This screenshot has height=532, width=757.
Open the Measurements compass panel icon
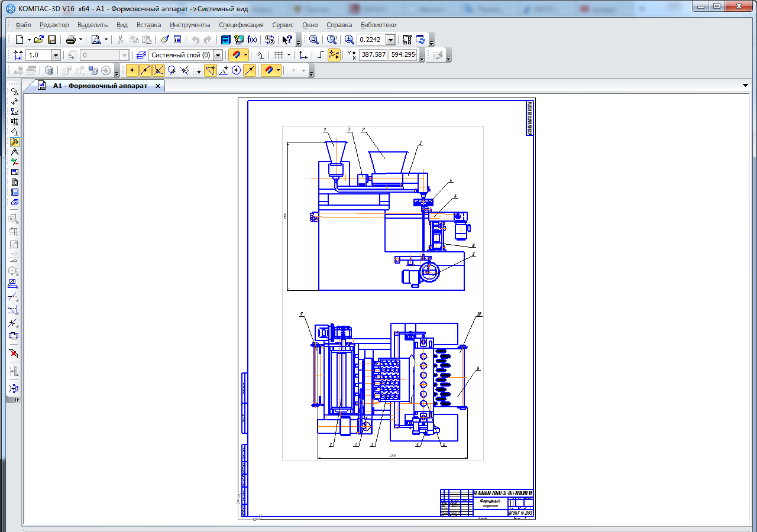tap(15, 152)
